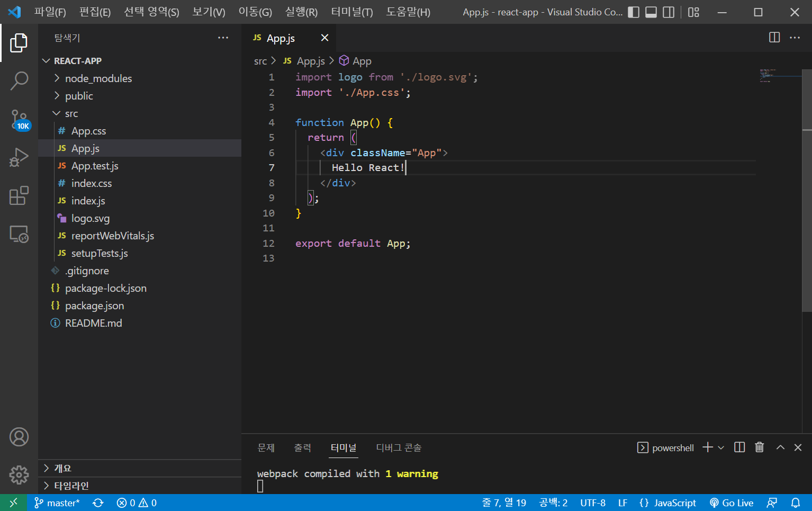Collapse the REACT-APP root folder
The height and width of the screenshot is (511, 812).
tap(140, 61)
